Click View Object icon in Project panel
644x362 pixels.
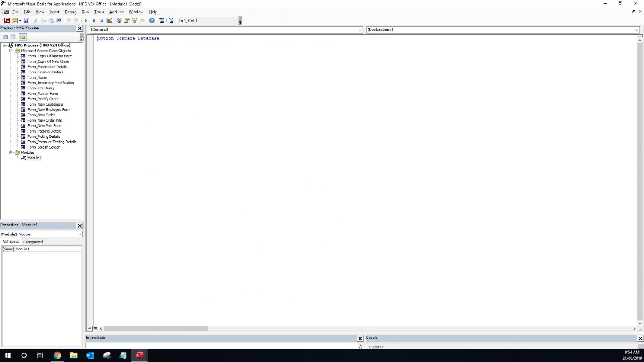(13, 37)
